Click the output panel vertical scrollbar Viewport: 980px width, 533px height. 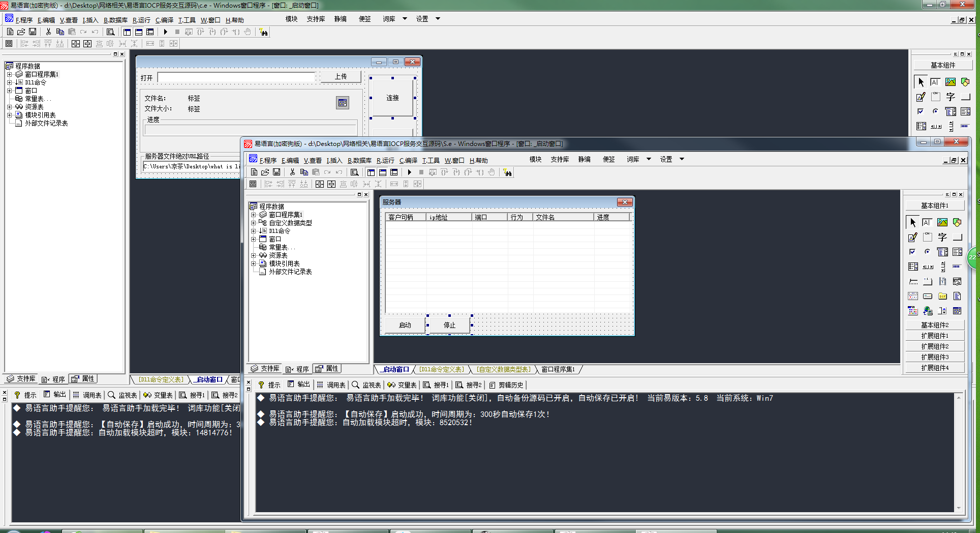click(x=959, y=452)
